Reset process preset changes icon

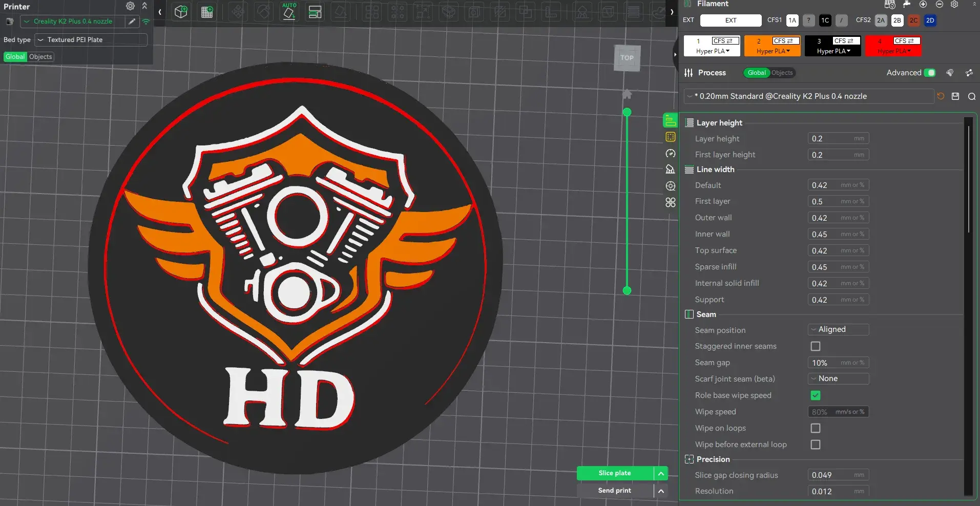pos(941,96)
